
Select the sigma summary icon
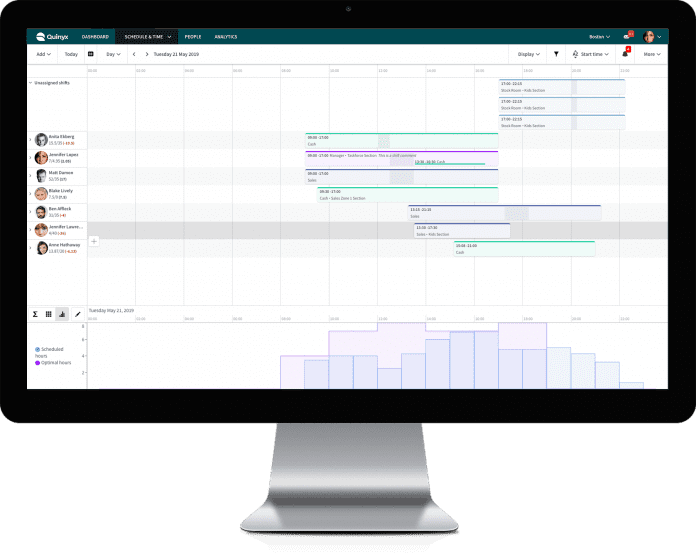[35, 314]
